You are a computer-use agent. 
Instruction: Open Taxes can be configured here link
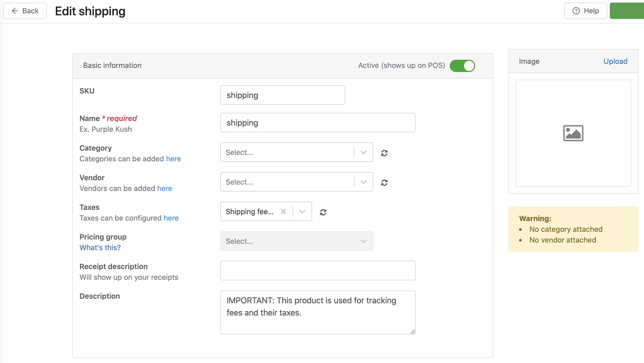(x=171, y=218)
